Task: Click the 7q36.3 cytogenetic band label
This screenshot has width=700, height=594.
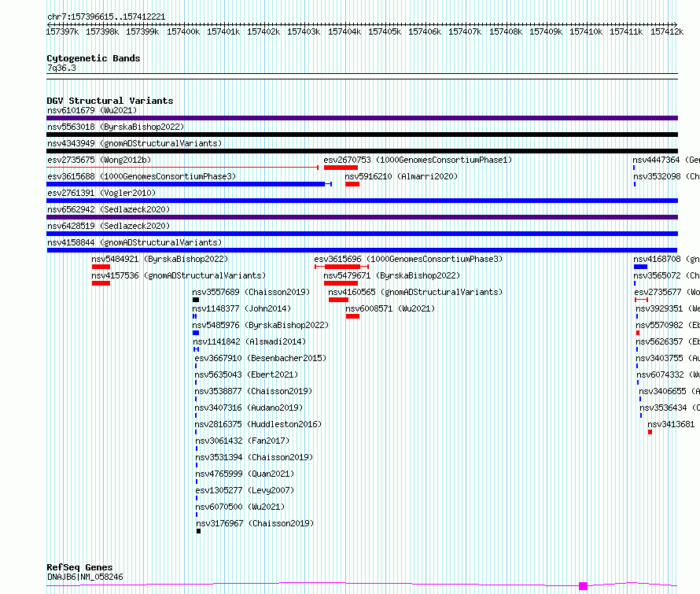Action: [61, 68]
